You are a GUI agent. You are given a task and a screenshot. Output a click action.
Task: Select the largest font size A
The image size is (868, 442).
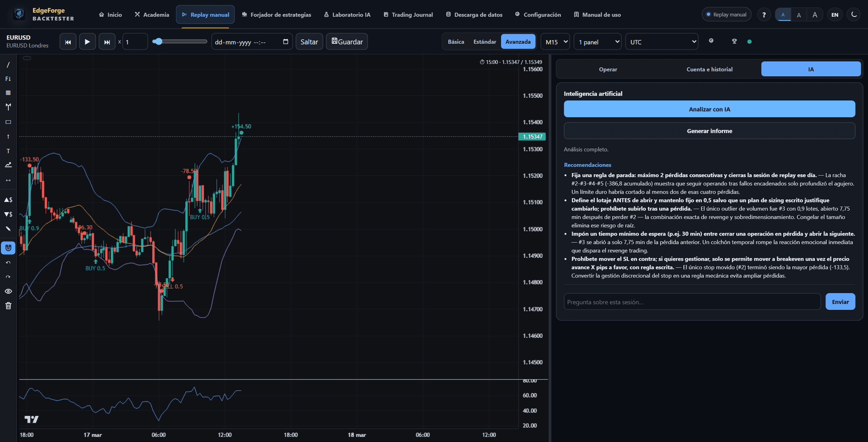click(x=815, y=14)
